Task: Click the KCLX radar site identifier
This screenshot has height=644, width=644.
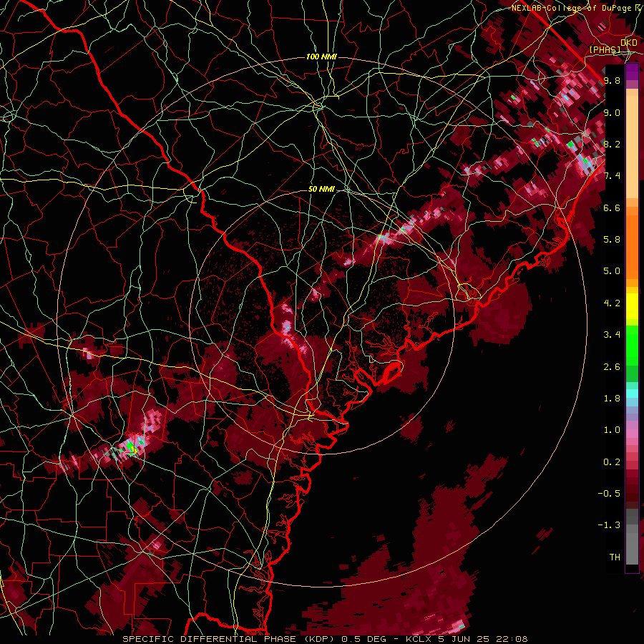Action: (x=420, y=639)
